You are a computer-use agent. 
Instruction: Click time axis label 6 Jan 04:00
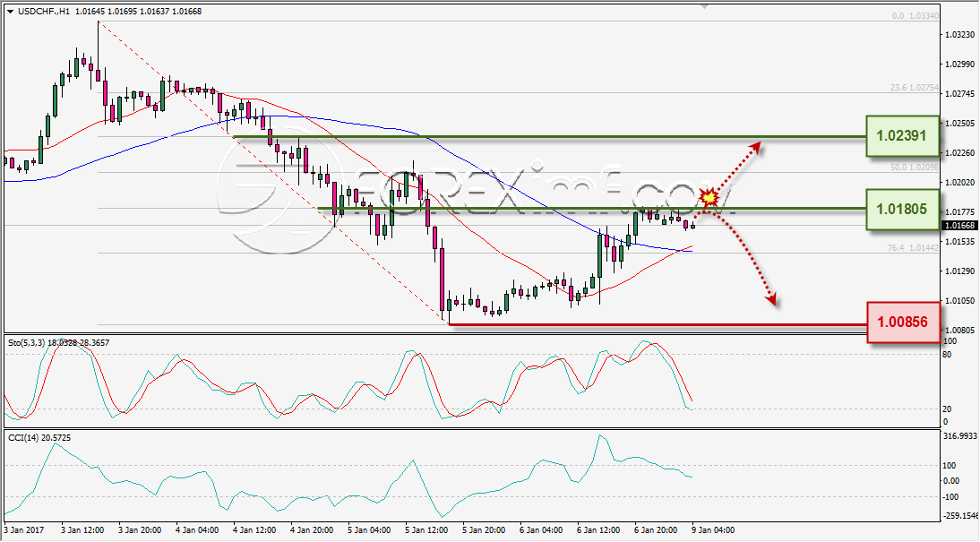[x=542, y=530]
